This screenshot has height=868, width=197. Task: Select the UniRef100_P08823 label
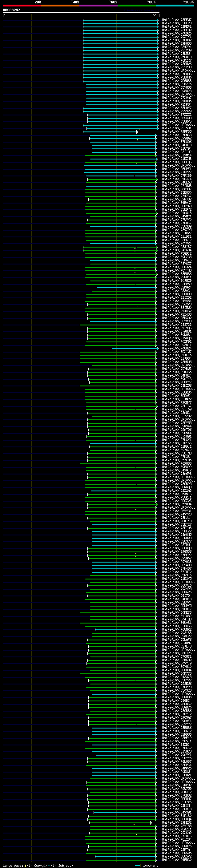pyautogui.click(x=176, y=91)
